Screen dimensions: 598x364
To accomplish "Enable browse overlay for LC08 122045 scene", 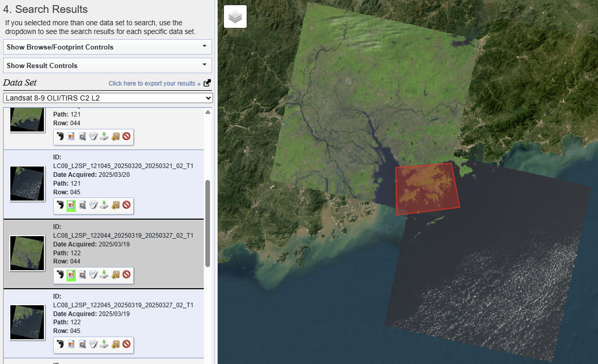I will click(x=71, y=344).
